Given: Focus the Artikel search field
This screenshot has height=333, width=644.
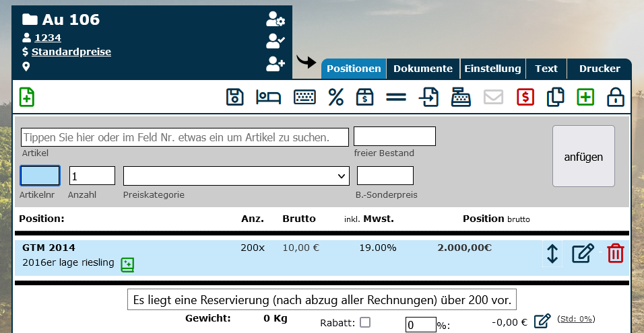Looking at the screenshot, I should pos(185,137).
